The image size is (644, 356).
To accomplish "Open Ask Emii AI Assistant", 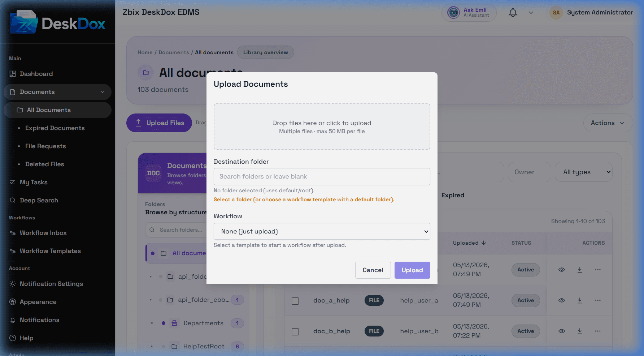I will 469,13.
